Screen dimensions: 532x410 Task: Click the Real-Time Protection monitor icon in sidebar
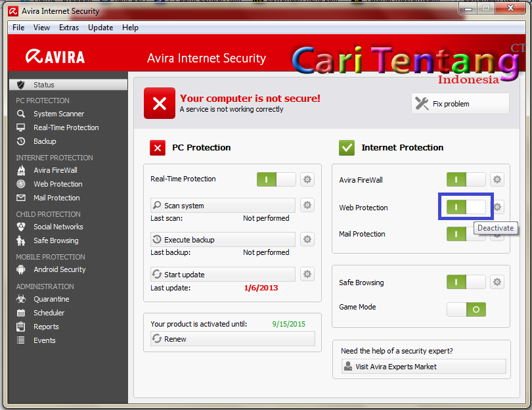tap(21, 127)
